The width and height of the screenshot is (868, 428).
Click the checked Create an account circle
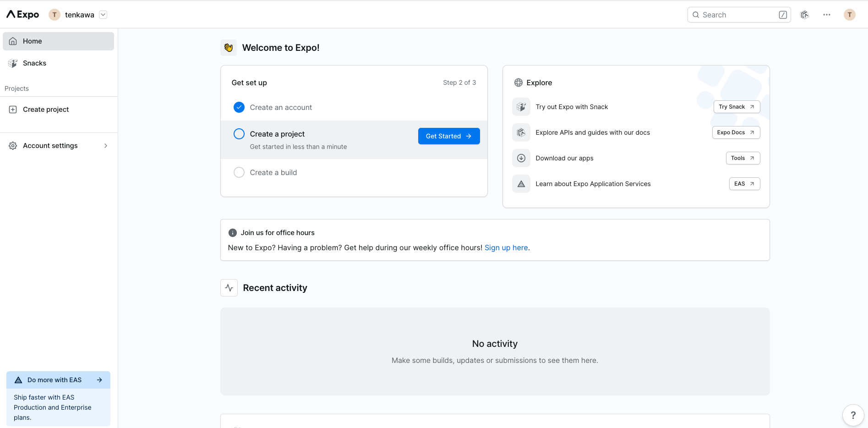[239, 107]
